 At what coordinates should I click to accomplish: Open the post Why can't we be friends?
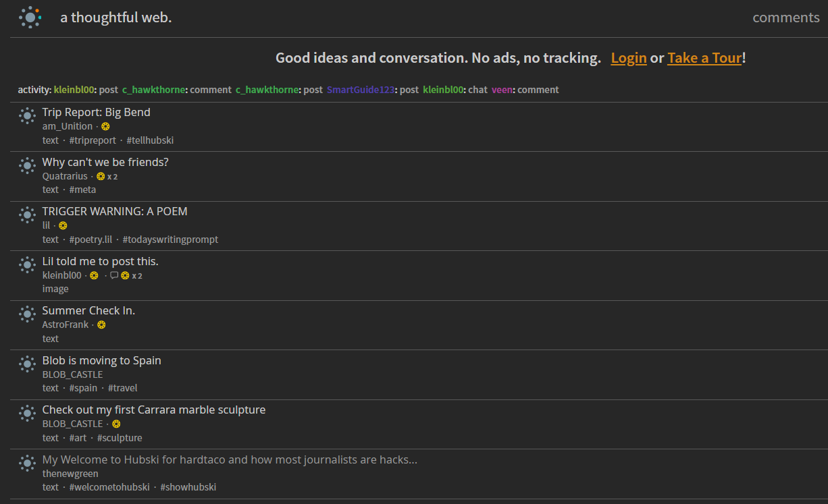pyautogui.click(x=105, y=162)
